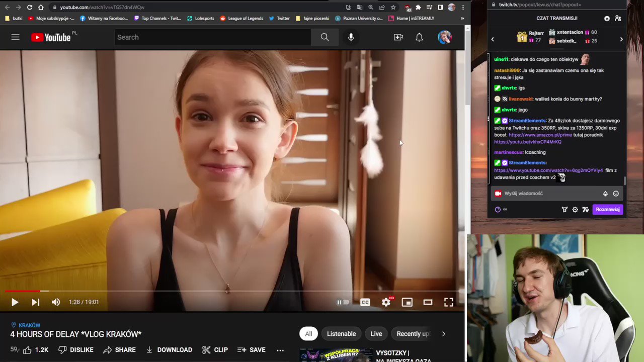Switch to the Live filter tab
644x362 pixels.
point(376,333)
